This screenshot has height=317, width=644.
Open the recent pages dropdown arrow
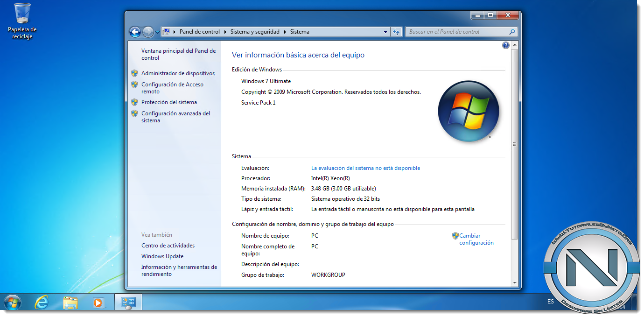point(157,32)
